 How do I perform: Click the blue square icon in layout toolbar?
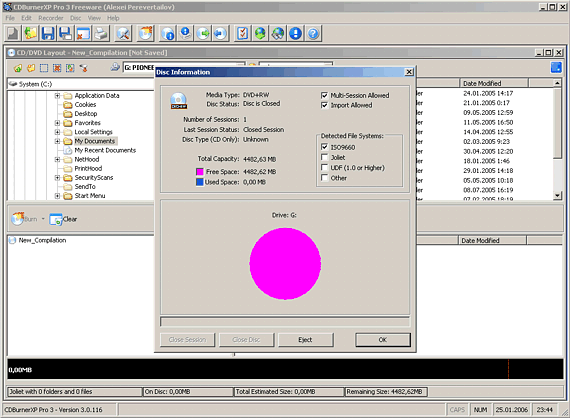[x=556, y=67]
